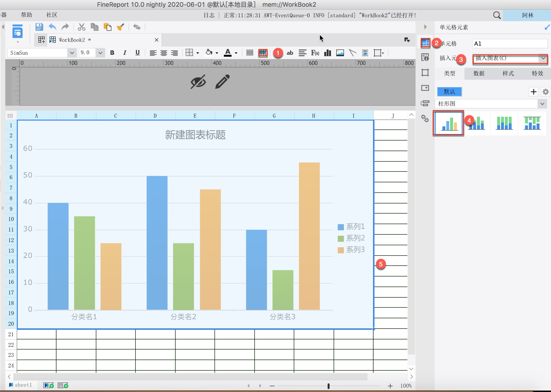Click the zoom slider handle at bottom

coord(329,386)
